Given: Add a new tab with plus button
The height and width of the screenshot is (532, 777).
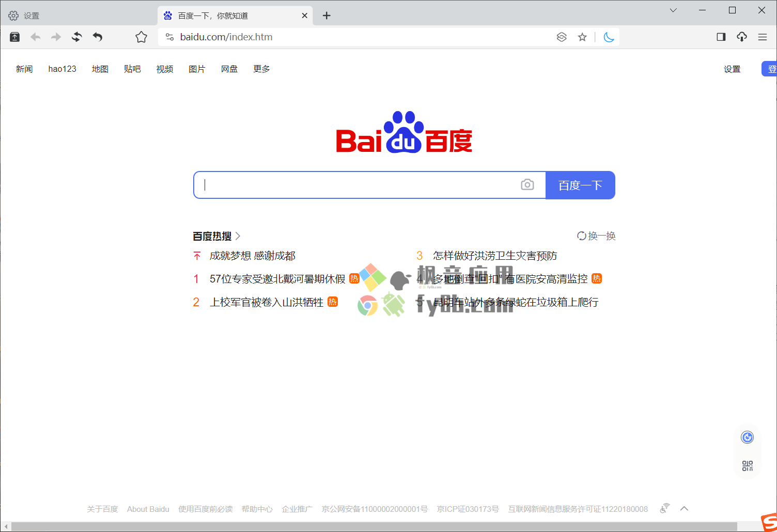Looking at the screenshot, I should (327, 15).
